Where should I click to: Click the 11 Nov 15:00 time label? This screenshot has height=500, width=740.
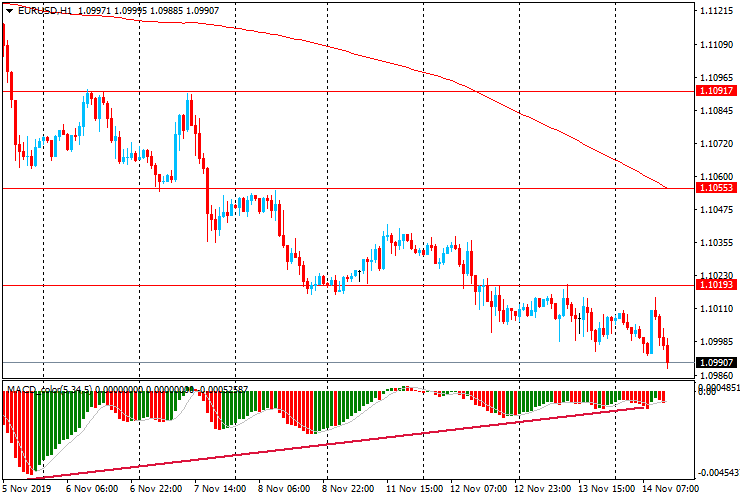[415, 488]
